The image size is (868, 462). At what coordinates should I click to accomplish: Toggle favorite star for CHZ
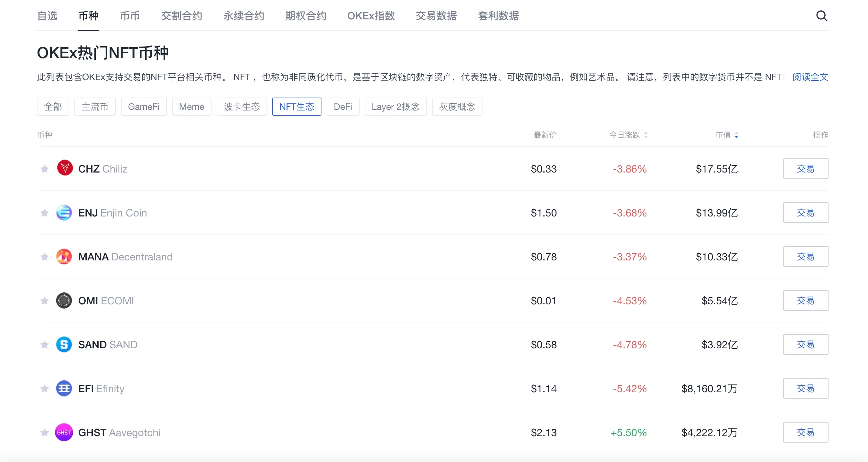click(x=45, y=169)
